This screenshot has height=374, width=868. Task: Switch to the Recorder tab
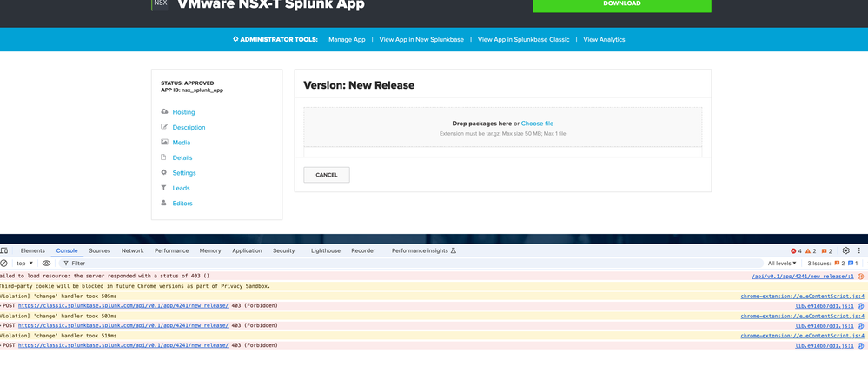pos(363,250)
